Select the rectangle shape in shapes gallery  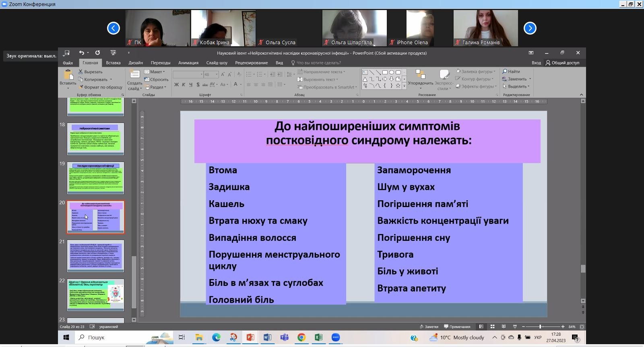point(385,72)
